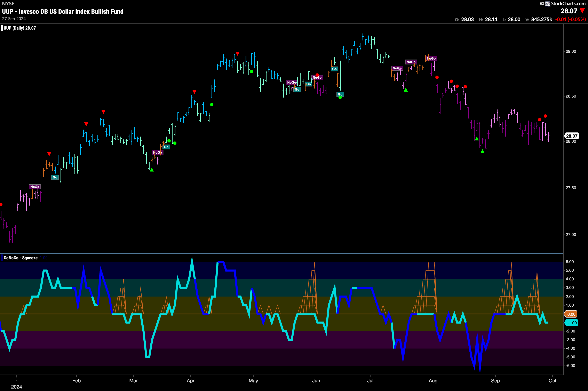
Task: Click the Go flag near 28.52 in mid June
Action: [x=340, y=94]
